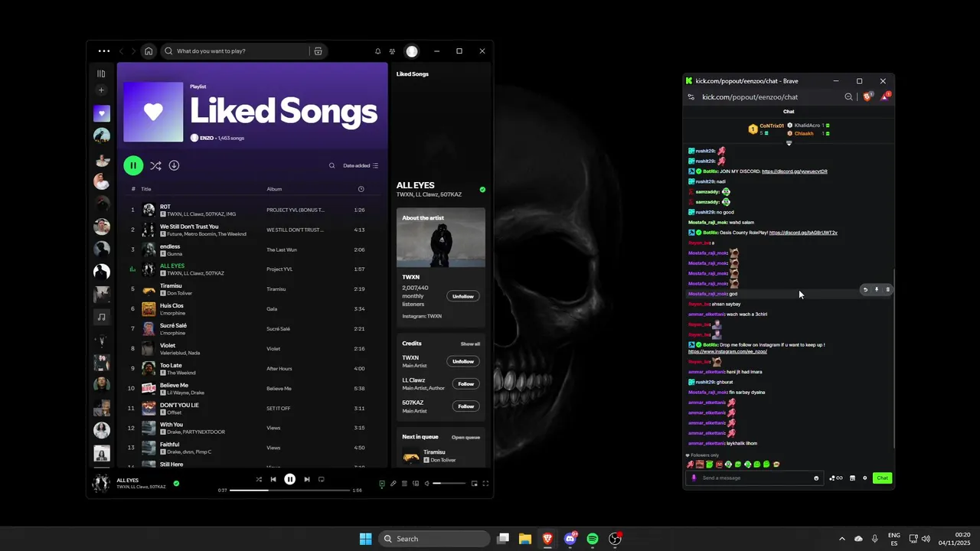The image size is (980, 551).
Task: Sort tracks by Title column header
Action: tap(146, 189)
